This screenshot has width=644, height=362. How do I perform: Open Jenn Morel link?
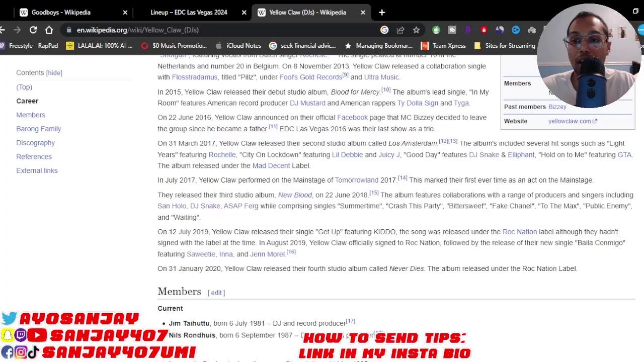[268, 254]
